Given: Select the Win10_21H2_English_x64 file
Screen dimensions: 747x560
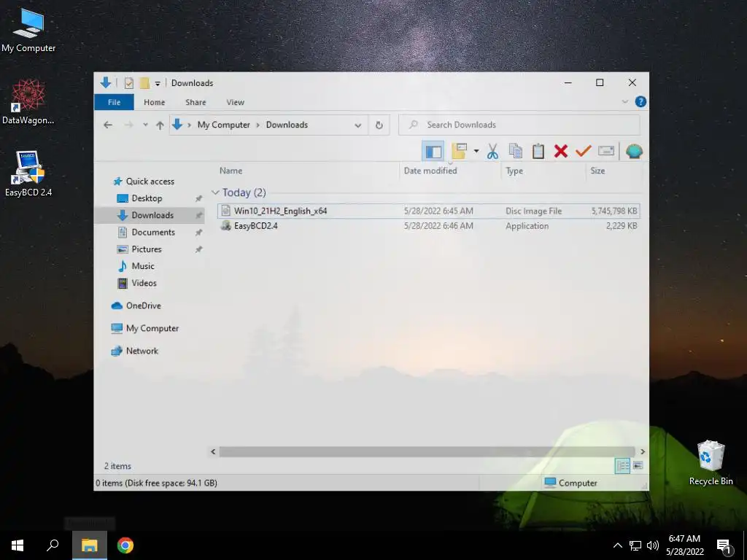Looking at the screenshot, I should 428,211.
